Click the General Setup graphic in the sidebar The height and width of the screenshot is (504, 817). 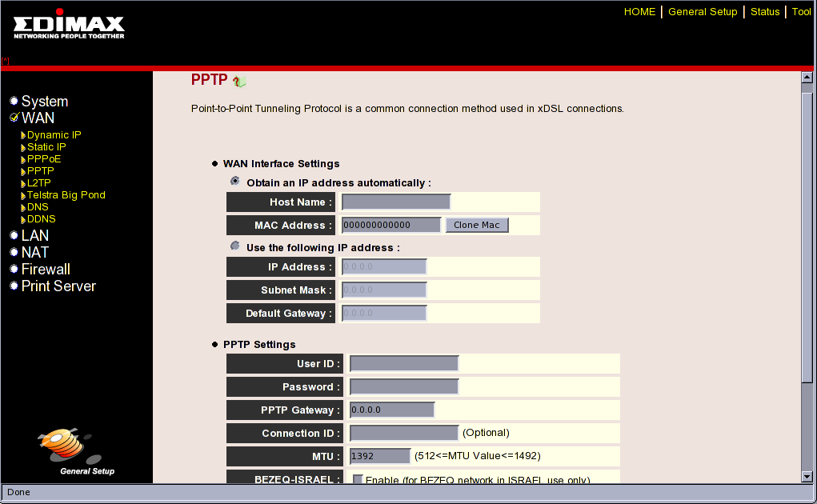pyautogui.click(x=76, y=451)
